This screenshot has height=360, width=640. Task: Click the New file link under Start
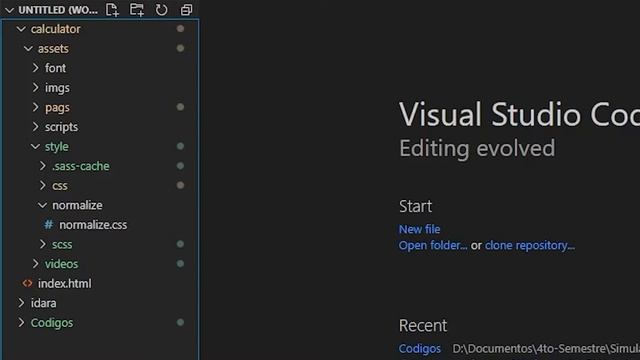click(x=419, y=229)
